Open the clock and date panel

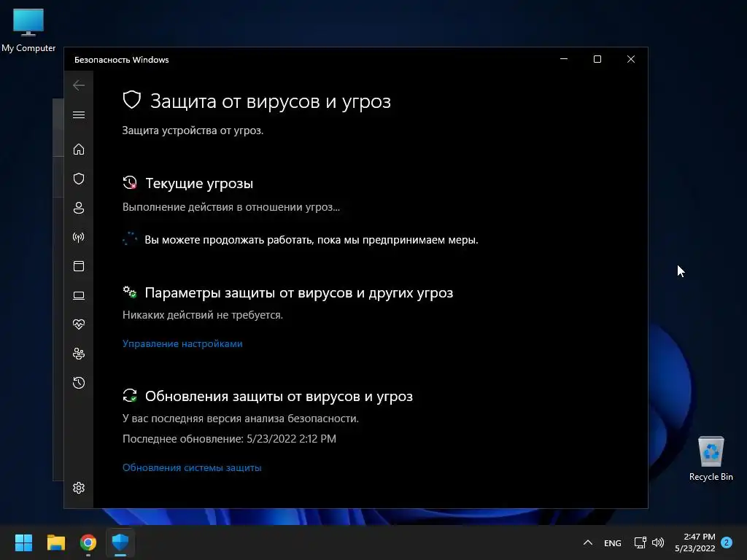tap(695, 542)
